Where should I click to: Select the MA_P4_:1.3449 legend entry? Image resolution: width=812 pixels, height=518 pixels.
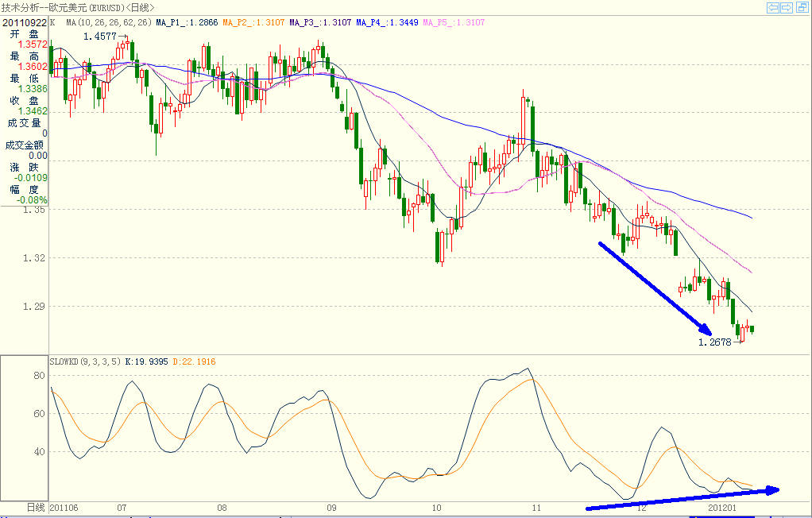[x=388, y=23]
